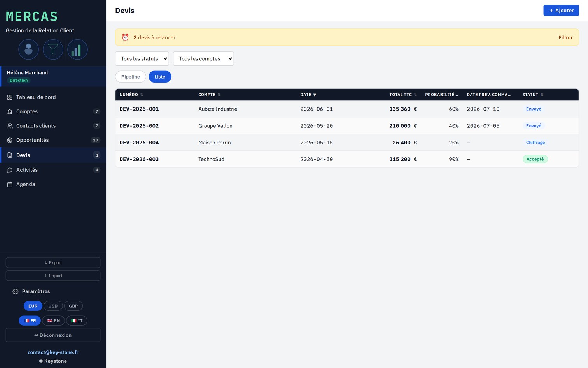The height and width of the screenshot is (368, 588).
Task: Open the bar chart statistics icon
Action: coord(77,49)
